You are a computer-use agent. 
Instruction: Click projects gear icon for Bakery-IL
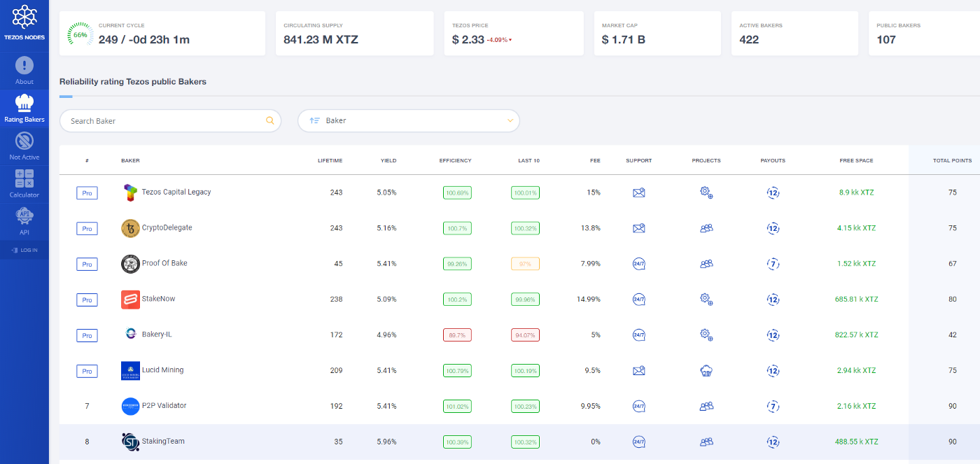pyautogui.click(x=706, y=335)
